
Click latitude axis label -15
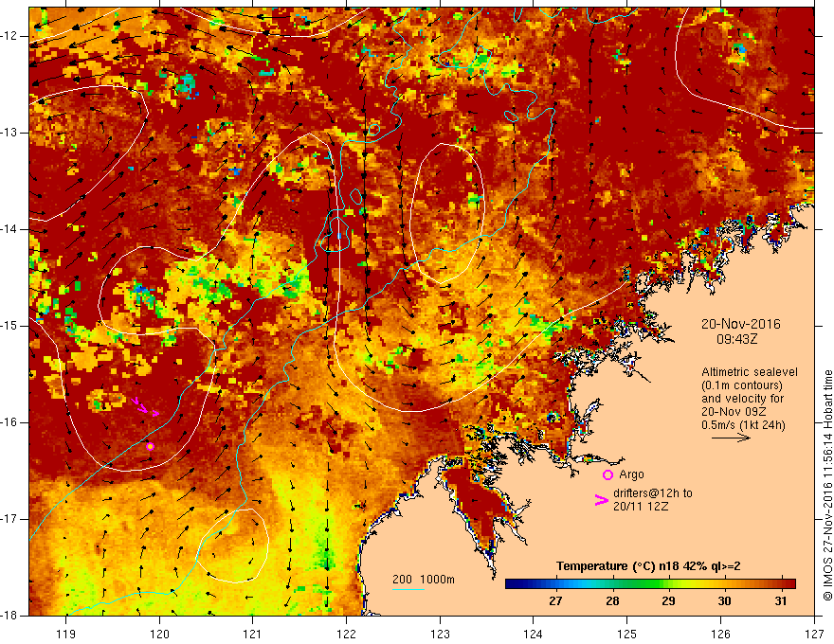click(9, 326)
